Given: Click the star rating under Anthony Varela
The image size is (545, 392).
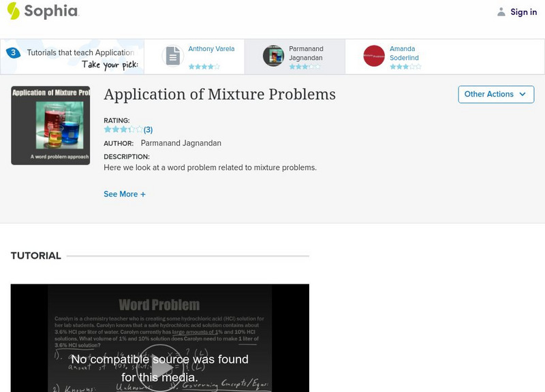Looking at the screenshot, I should click(205, 65).
